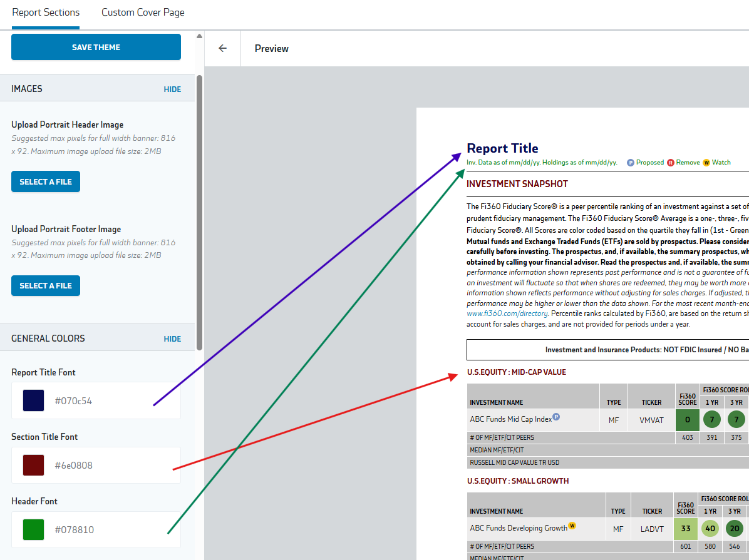The image size is (749, 560).
Task: Click the Proposed 'P' legend icon
Action: (x=631, y=163)
